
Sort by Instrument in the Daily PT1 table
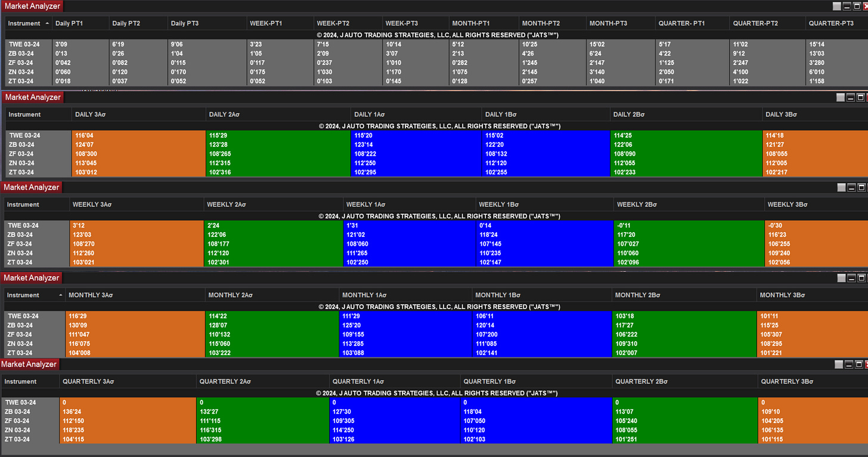[28, 23]
